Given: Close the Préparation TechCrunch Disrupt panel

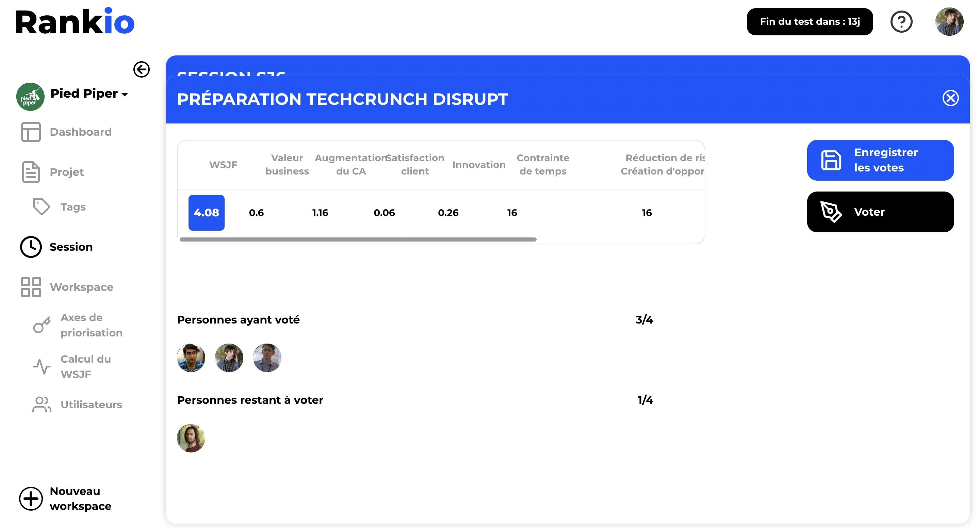Looking at the screenshot, I should pos(950,98).
